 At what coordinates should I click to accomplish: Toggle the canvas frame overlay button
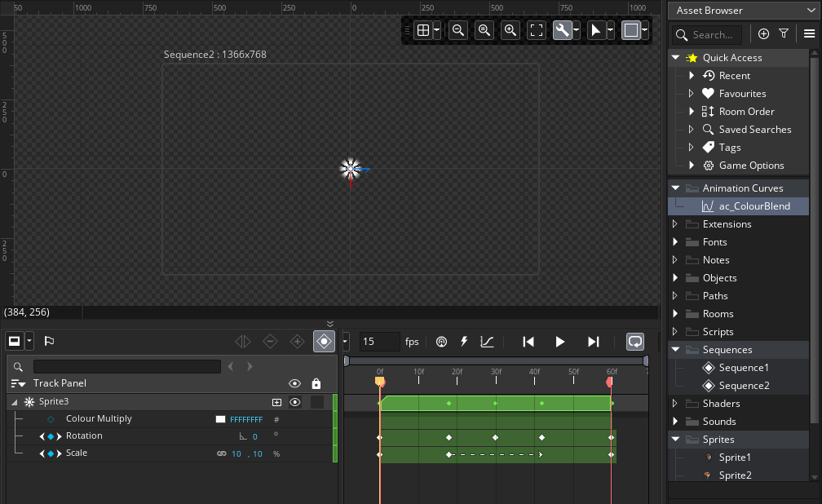tap(630, 30)
